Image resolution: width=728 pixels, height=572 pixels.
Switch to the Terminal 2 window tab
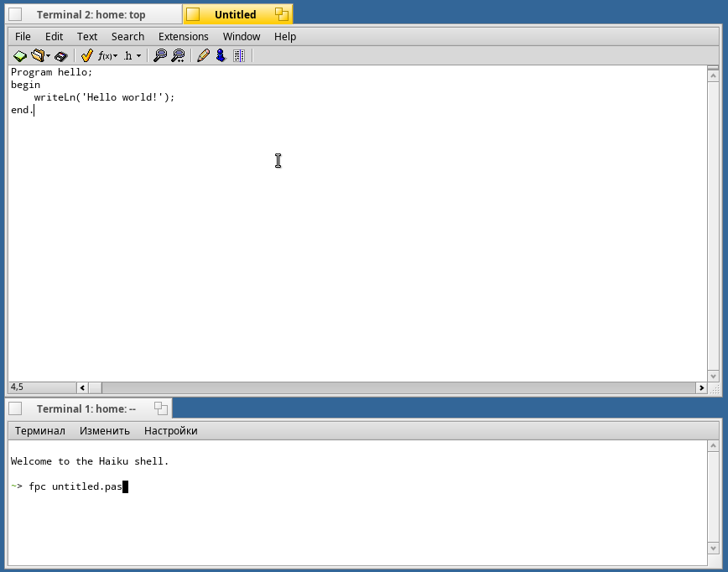click(x=91, y=15)
